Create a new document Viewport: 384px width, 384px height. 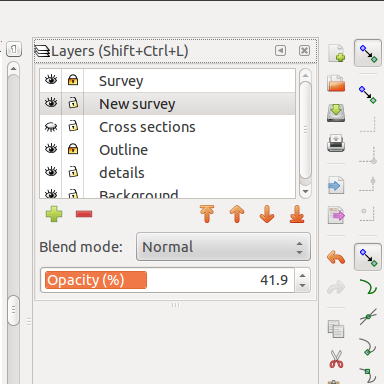click(x=336, y=53)
